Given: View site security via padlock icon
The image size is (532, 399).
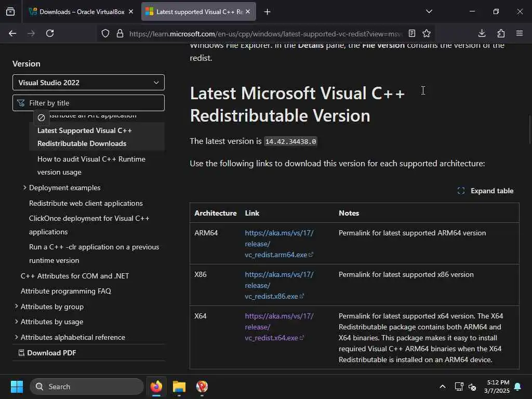Looking at the screenshot, I should (x=120, y=33).
